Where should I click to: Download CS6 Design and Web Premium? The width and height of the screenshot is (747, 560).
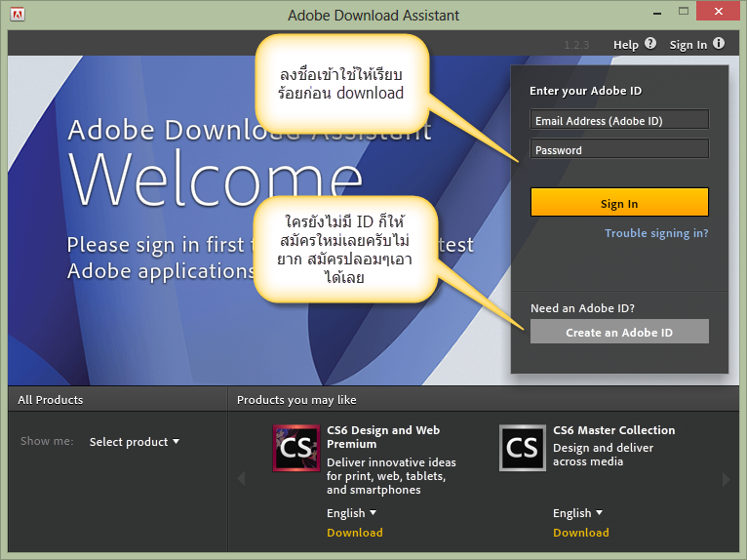click(354, 533)
